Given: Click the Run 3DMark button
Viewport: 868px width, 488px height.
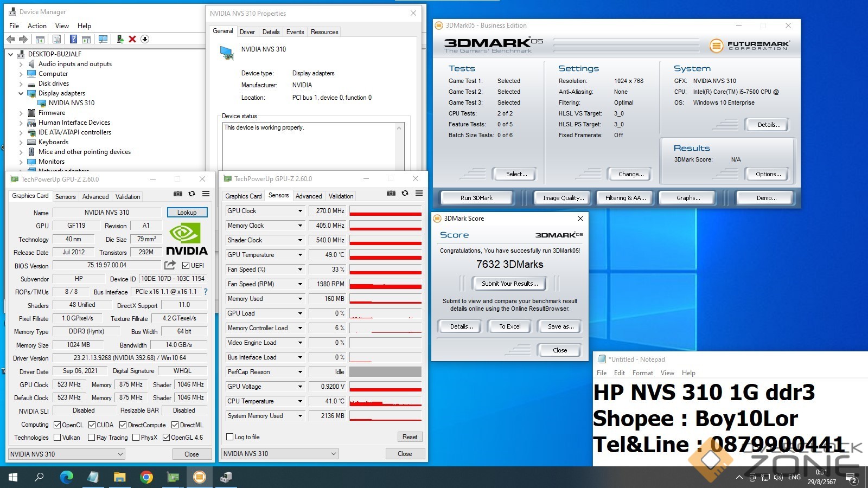Looking at the screenshot, I should (x=476, y=198).
